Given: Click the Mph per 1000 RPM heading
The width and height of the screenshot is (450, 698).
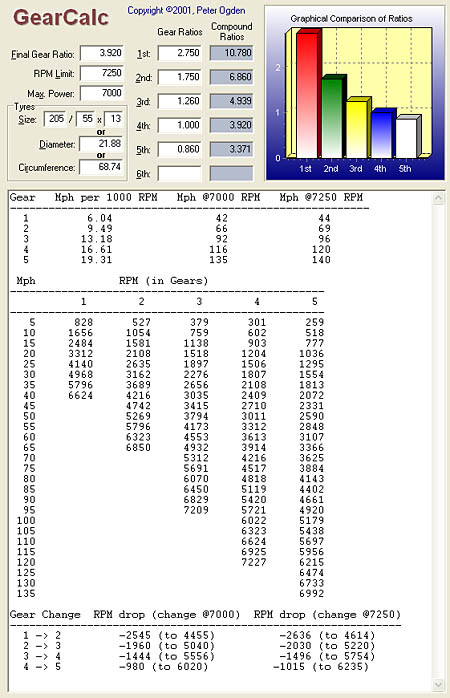Looking at the screenshot, I should pos(106,197).
